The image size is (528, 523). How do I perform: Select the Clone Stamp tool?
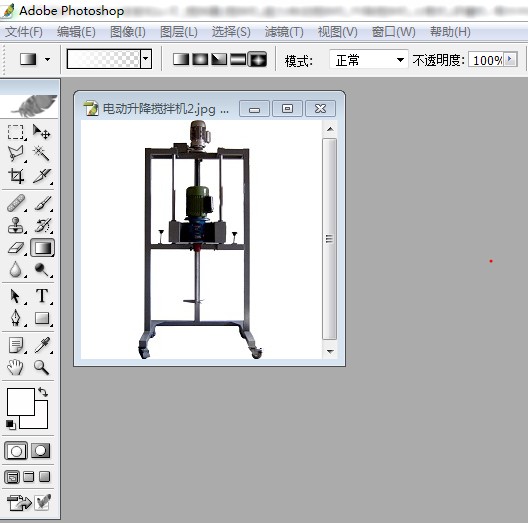(15, 225)
